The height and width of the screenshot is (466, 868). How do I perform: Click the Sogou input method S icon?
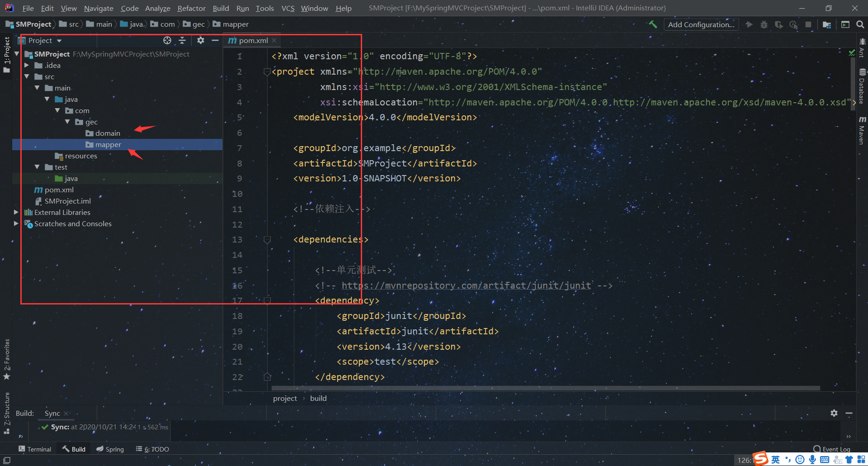[x=760, y=458]
